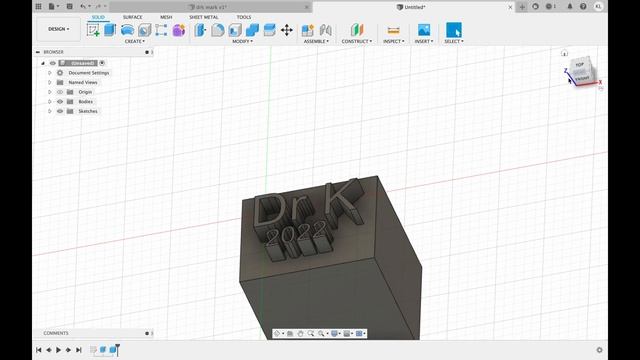Open the Create dropdown menu
The image size is (640, 360).
pos(135,41)
